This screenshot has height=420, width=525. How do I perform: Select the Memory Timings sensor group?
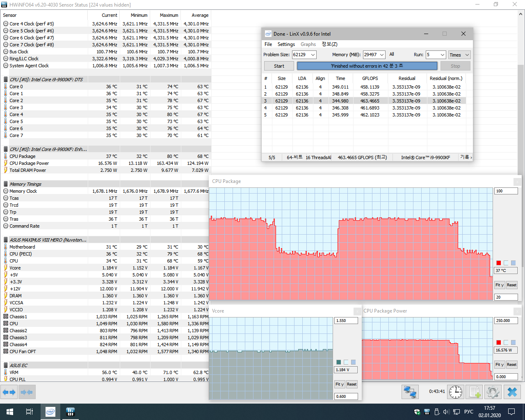pyautogui.click(x=106, y=184)
